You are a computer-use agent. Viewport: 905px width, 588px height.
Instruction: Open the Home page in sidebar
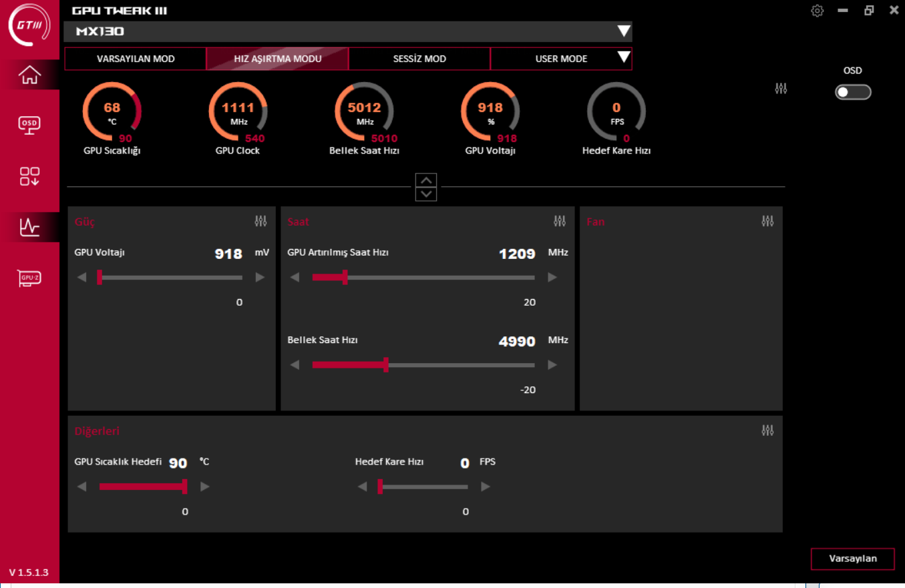[29, 75]
